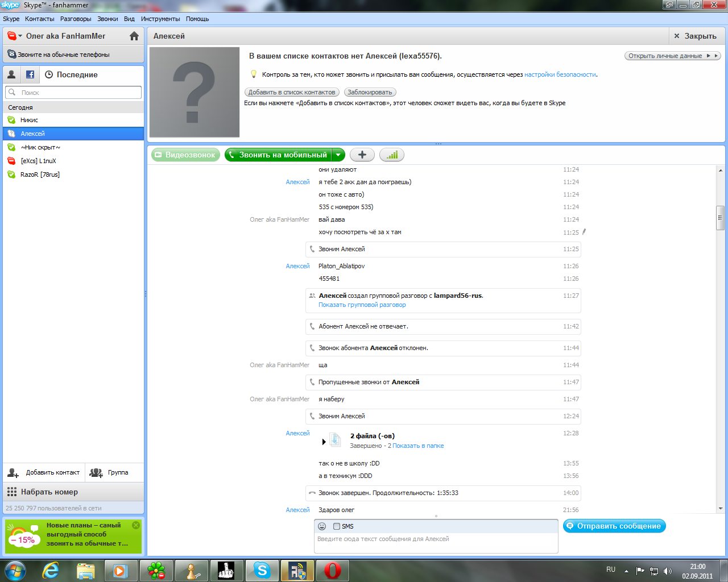The width and height of the screenshot is (728, 582).
Task: Click Добавить контакт at the bottom
Action: (44, 472)
